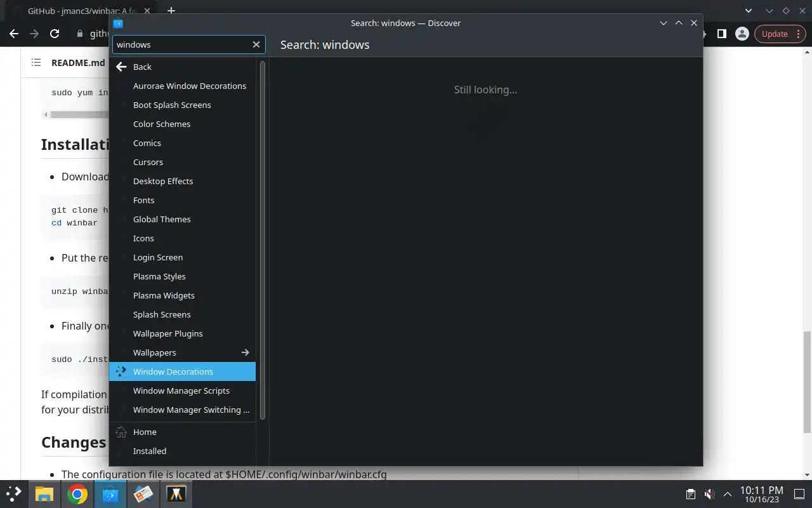Clear the Discover search field text
Viewport: 812px width, 508px height.
click(x=256, y=44)
